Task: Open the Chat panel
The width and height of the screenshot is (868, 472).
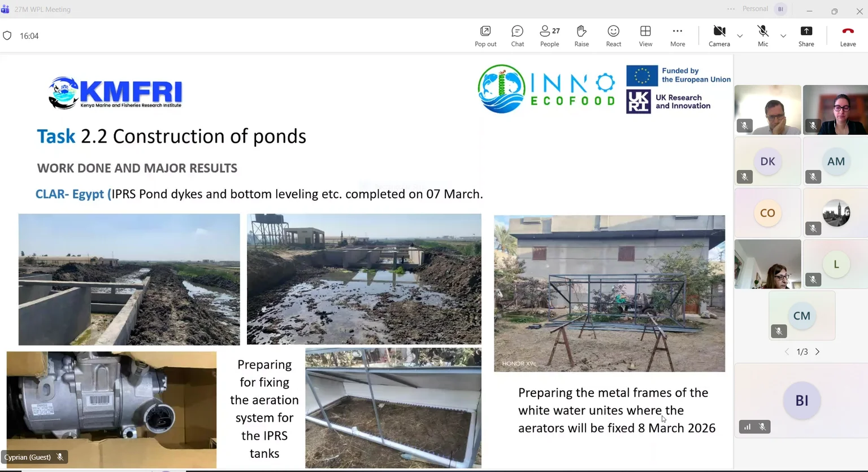Action: coord(517,36)
